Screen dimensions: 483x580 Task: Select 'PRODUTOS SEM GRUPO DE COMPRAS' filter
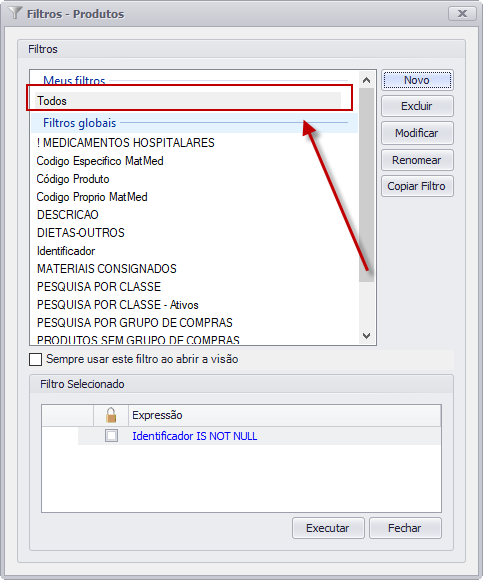(138, 340)
